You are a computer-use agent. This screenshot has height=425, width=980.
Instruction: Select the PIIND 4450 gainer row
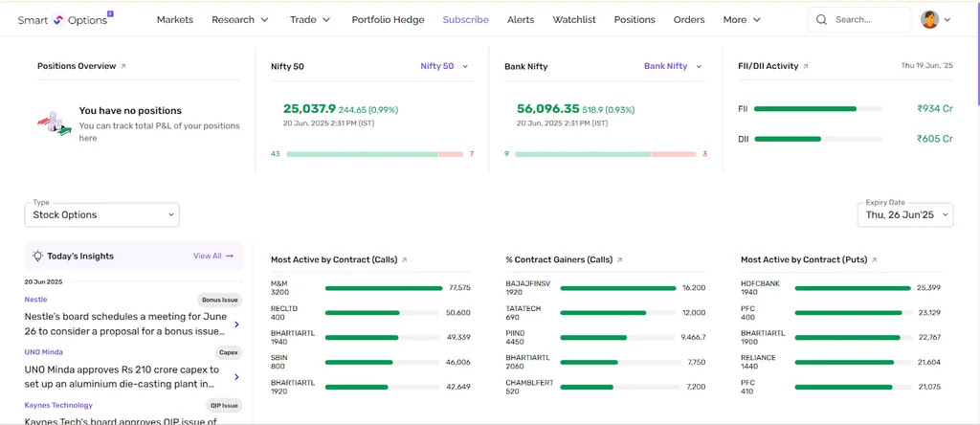pyautogui.click(x=606, y=337)
